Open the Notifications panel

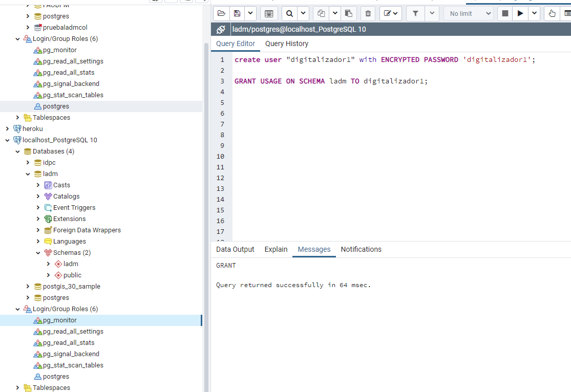click(x=361, y=249)
